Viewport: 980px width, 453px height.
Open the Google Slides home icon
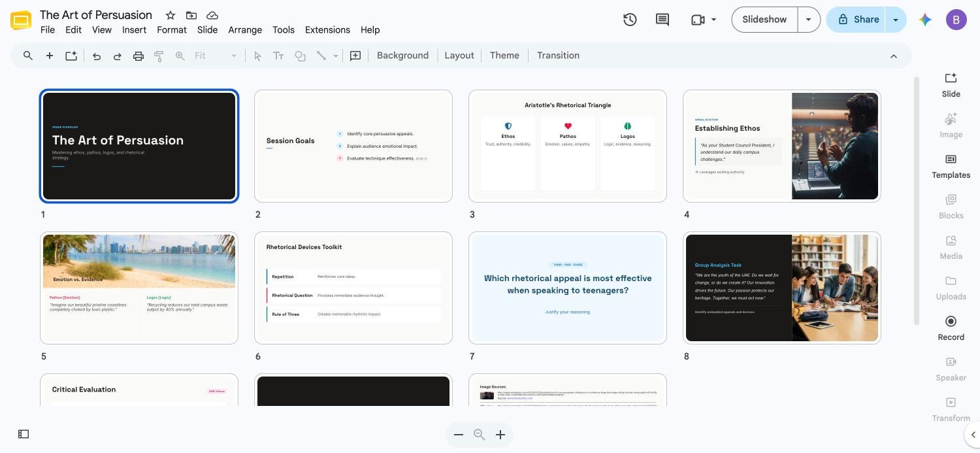coord(21,21)
